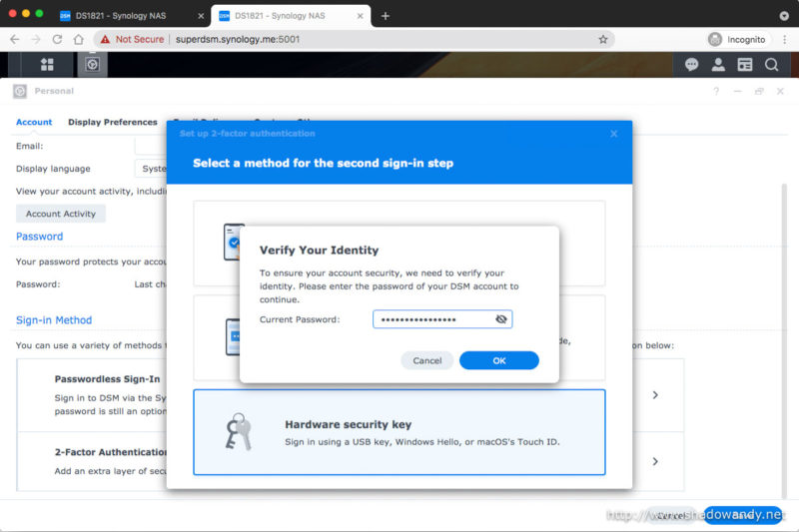This screenshot has height=532, width=799.
Task: Expand the Passwordless Sign-In chevron
Action: tap(655, 395)
